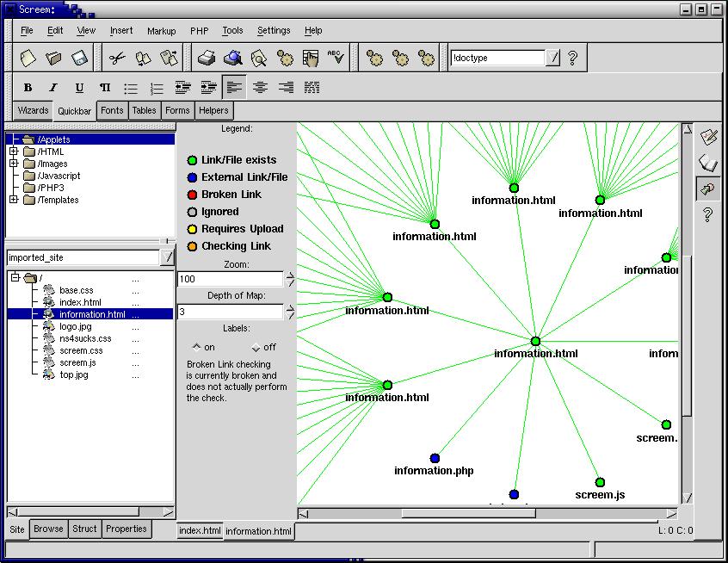The image size is (728, 563).
Task: Turn labels on with the 'on' radio
Action: tap(196, 348)
